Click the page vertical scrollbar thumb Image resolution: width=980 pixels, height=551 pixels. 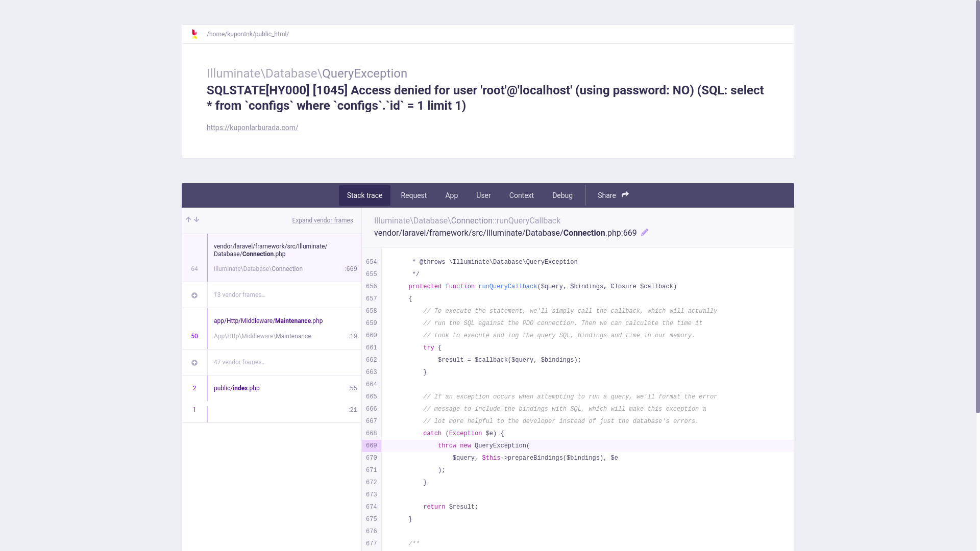click(977, 207)
